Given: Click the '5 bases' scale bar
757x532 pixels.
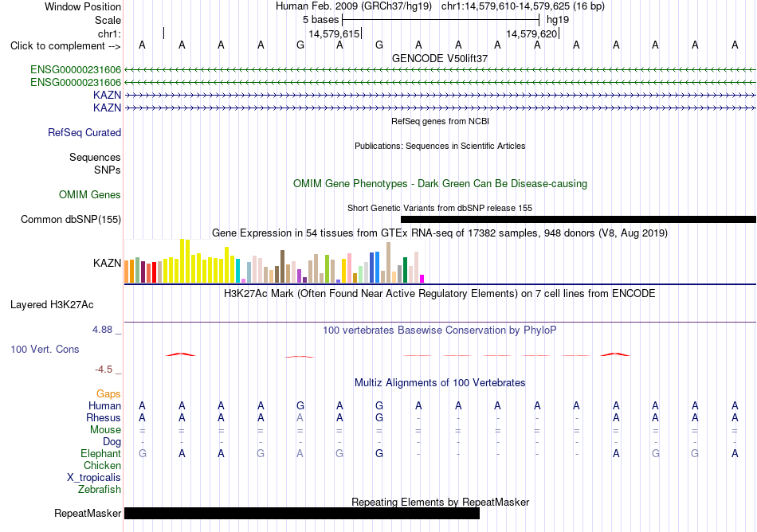Looking at the screenshot, I should [441, 20].
